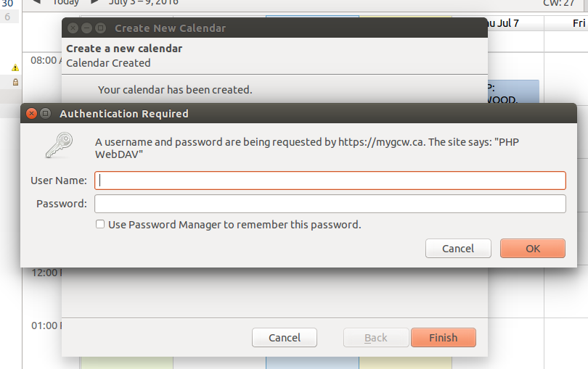Click Finish in Create New Calendar wizard

point(444,338)
